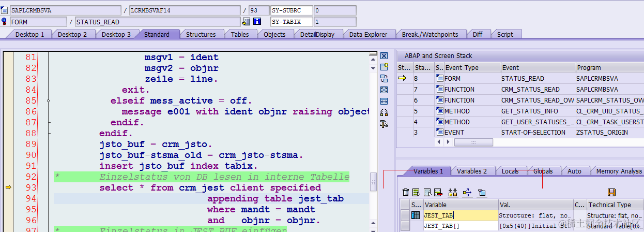Click the yellow current-line arrow at line 93
644x232 pixels.
pyautogui.click(x=8, y=187)
